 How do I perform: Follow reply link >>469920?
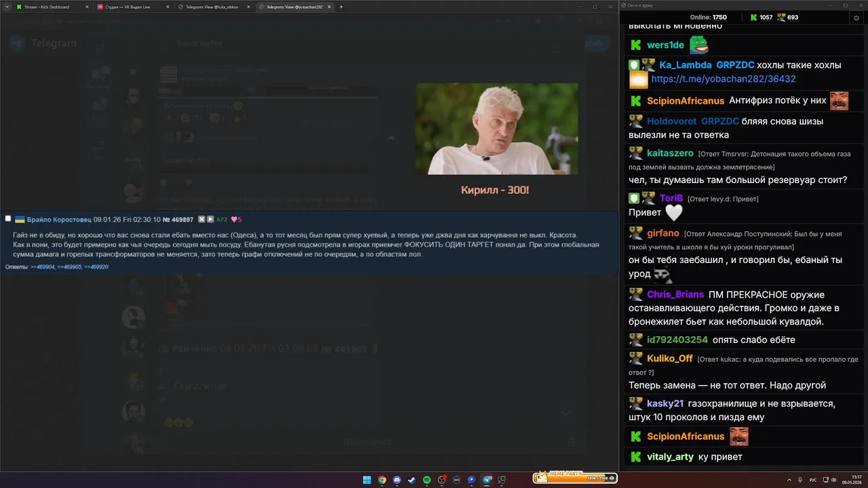(x=96, y=267)
